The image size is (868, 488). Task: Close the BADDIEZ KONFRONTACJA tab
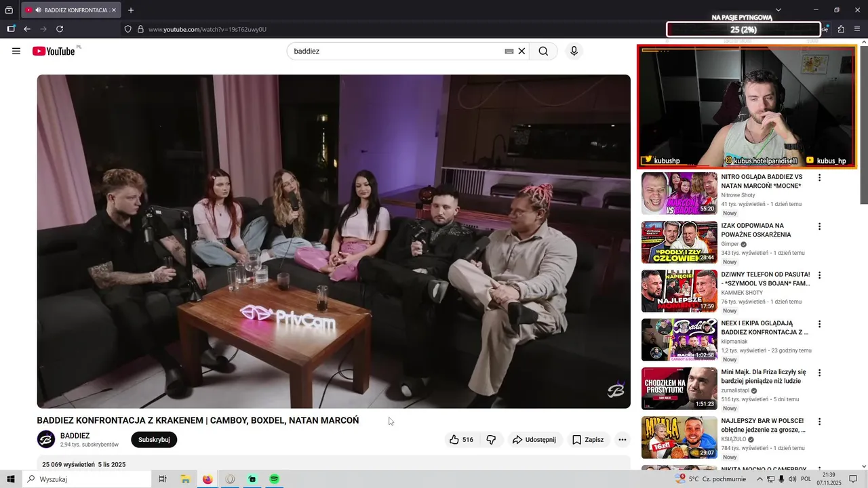[114, 10]
